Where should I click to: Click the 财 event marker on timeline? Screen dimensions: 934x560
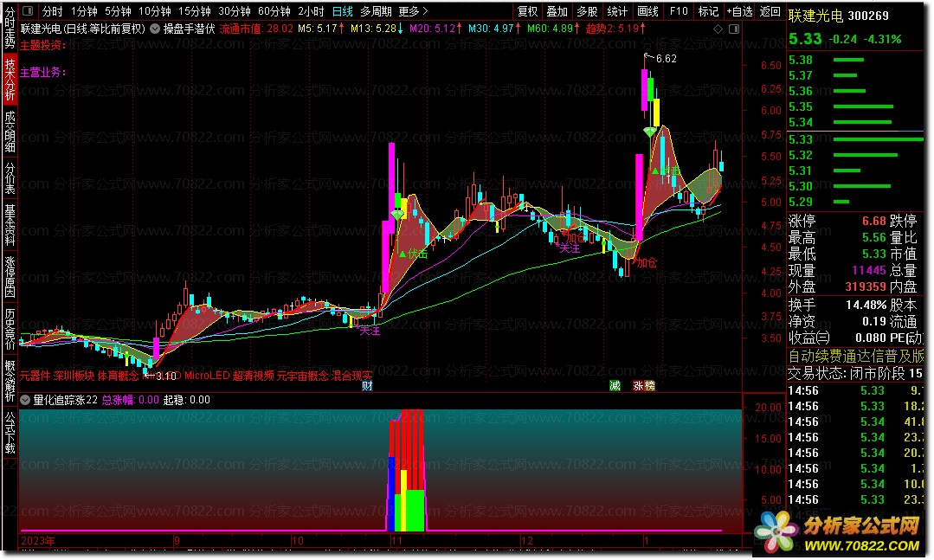(x=368, y=385)
